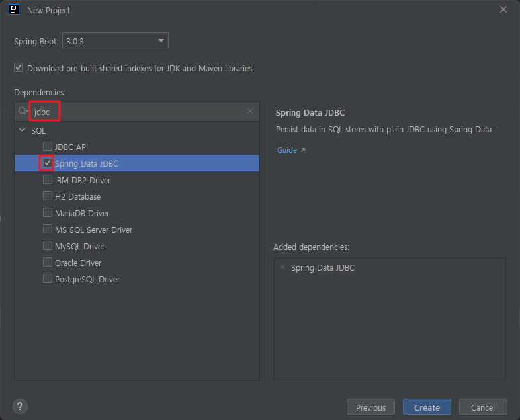Check the Oracle Driver dependency
Screen dimensions: 520x420
coord(48,262)
